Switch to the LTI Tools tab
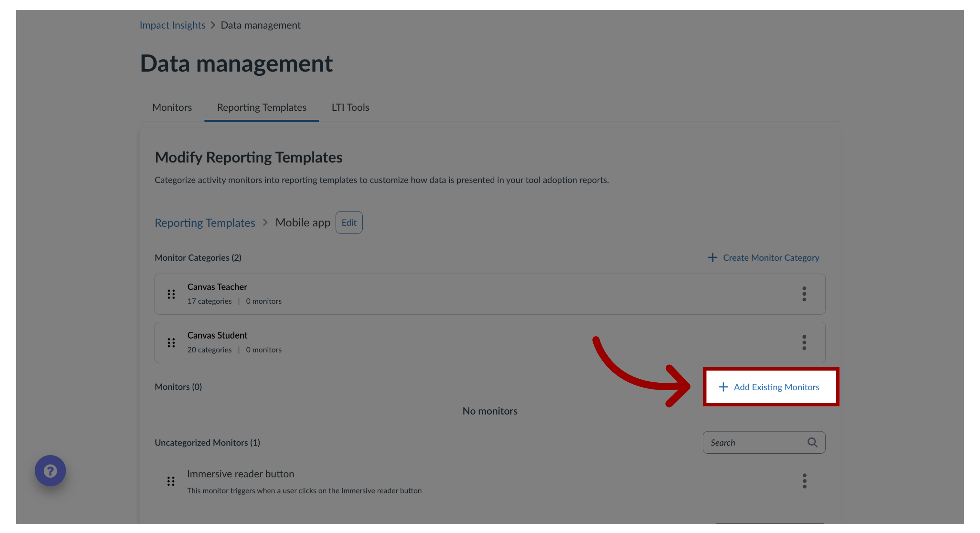Image resolution: width=980 pixels, height=533 pixels. (x=350, y=107)
